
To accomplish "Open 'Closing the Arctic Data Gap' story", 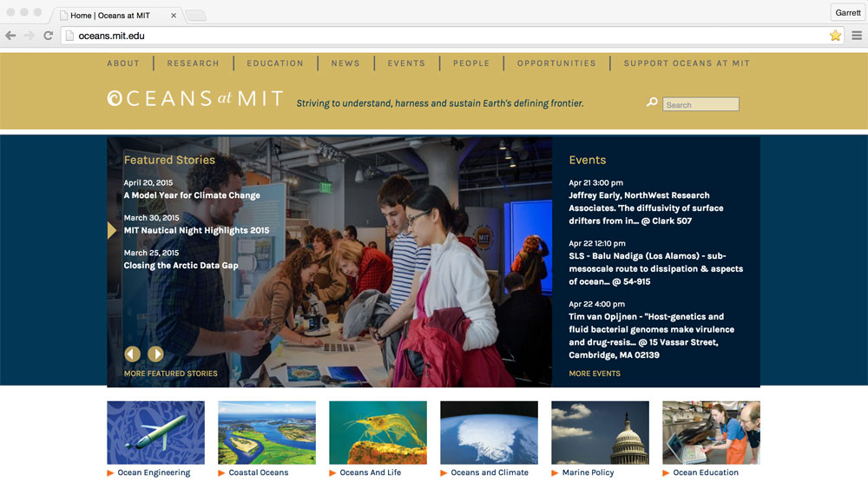I will coord(181,265).
